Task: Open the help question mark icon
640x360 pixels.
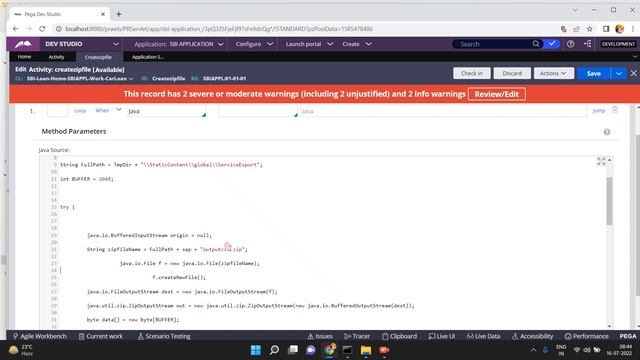Action: (x=571, y=44)
